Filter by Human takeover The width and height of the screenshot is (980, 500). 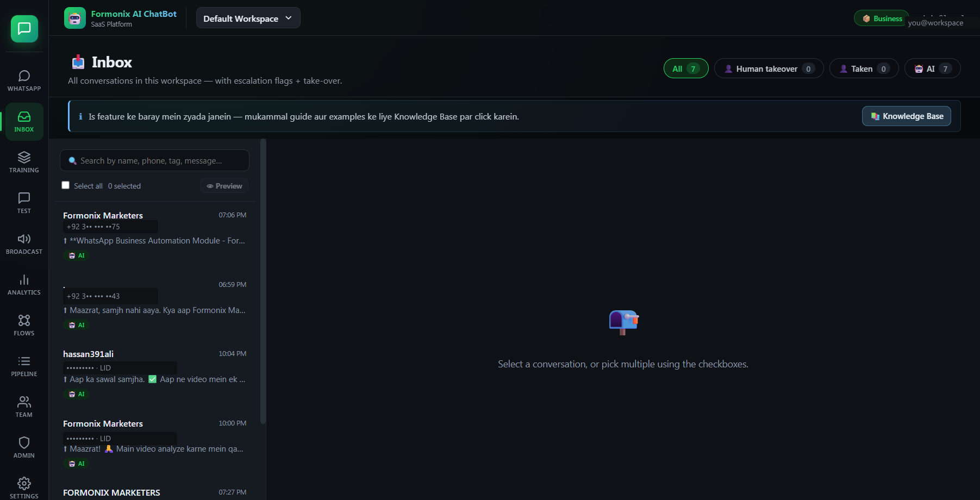click(769, 68)
